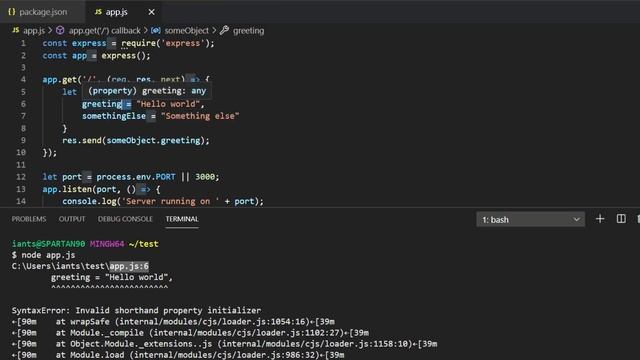Image resolution: width=640 pixels, height=360 pixels.
Task: Click 'at Object.Module._extensions..js' stack line
Action: coord(224,344)
